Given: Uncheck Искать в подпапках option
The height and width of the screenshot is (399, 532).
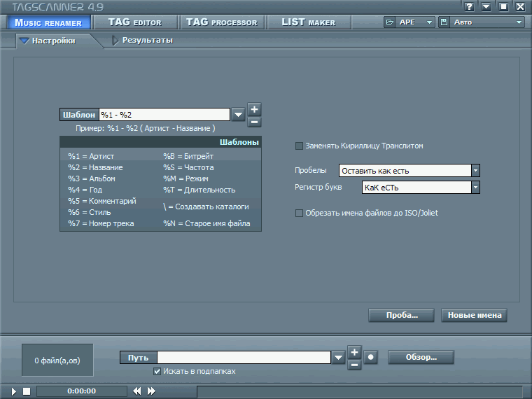Looking at the screenshot, I should pyautogui.click(x=157, y=371).
